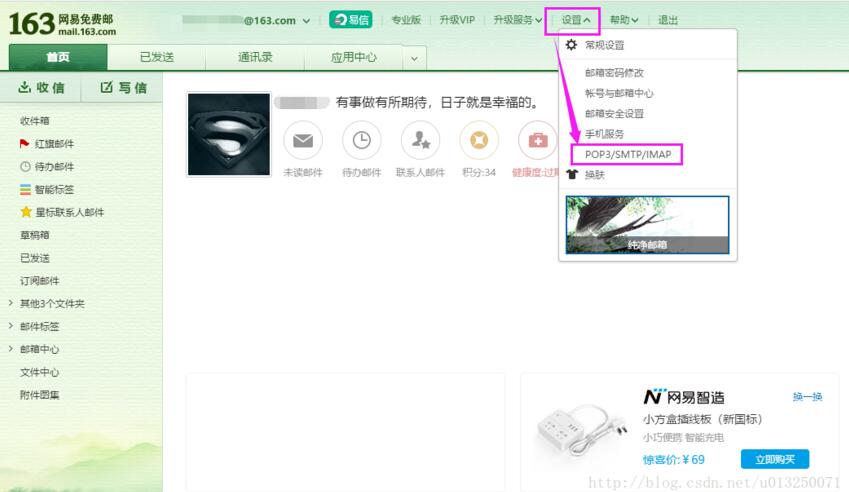Click the 健康度 medical kit icon

pos(538,141)
